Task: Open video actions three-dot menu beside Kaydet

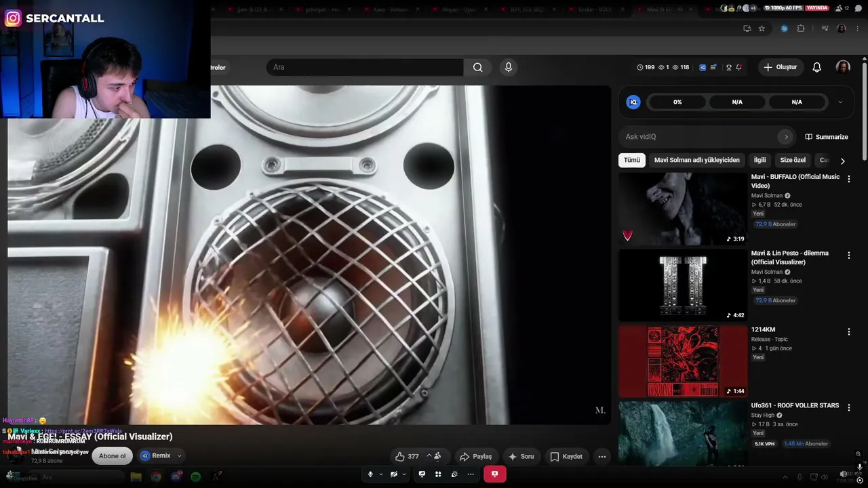Action: tap(601, 456)
